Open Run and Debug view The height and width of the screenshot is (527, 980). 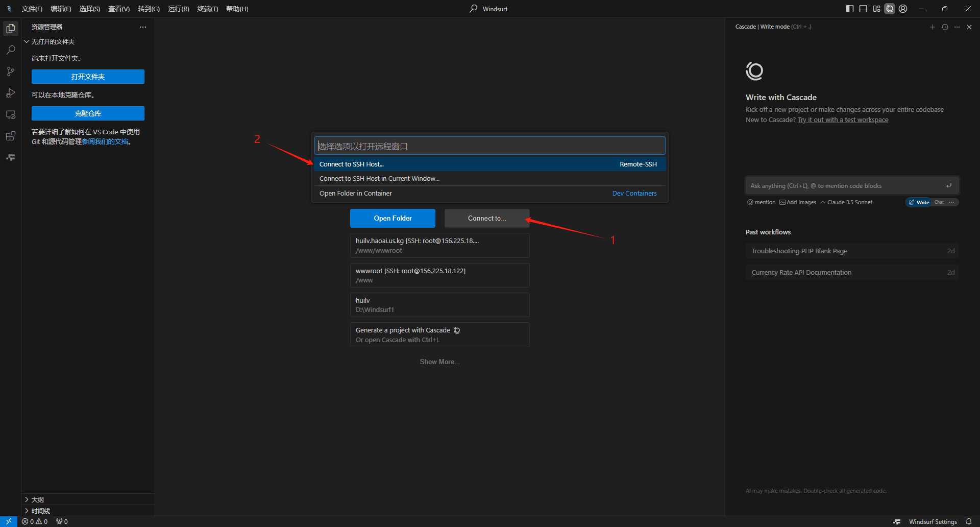(x=11, y=93)
